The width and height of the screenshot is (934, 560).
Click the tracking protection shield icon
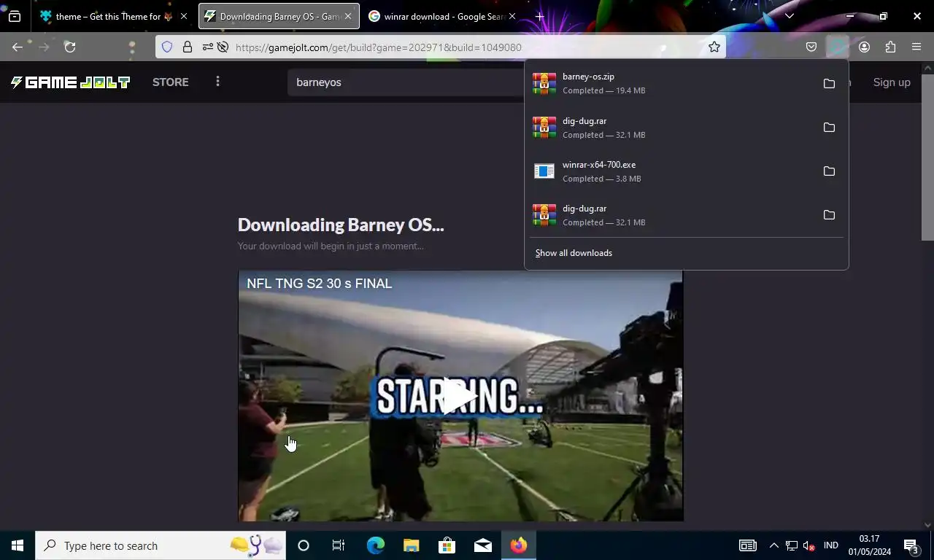pos(167,47)
